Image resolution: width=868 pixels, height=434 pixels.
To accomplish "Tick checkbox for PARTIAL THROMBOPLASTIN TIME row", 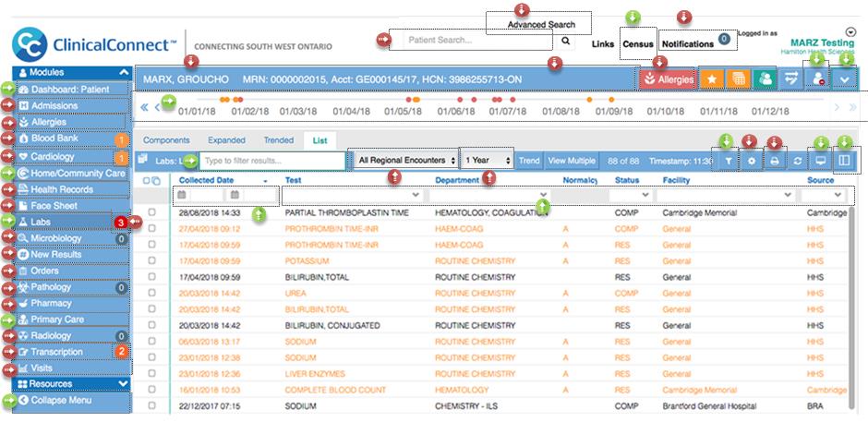I will (152, 212).
